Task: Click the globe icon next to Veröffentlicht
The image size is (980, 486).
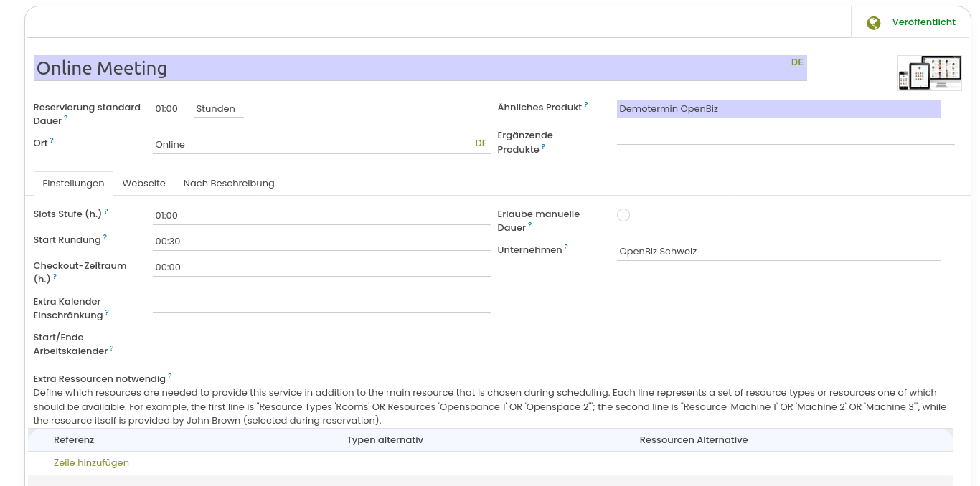Action: 873,23
